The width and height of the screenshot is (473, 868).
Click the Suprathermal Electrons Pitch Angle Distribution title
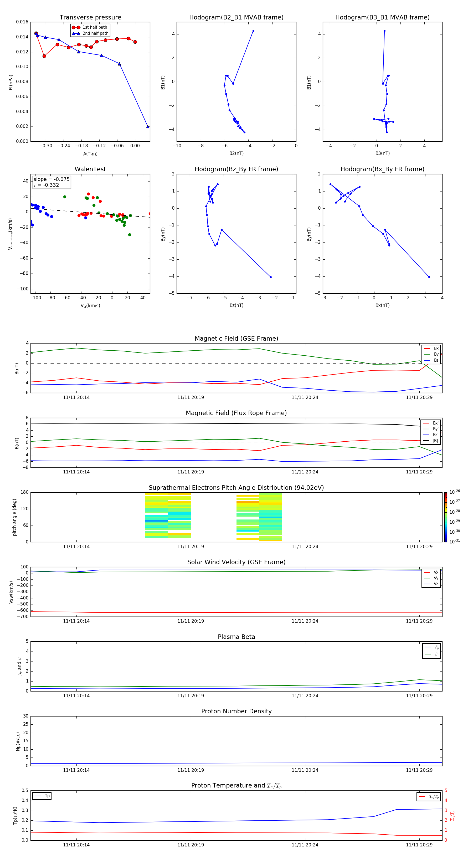click(x=236, y=488)
